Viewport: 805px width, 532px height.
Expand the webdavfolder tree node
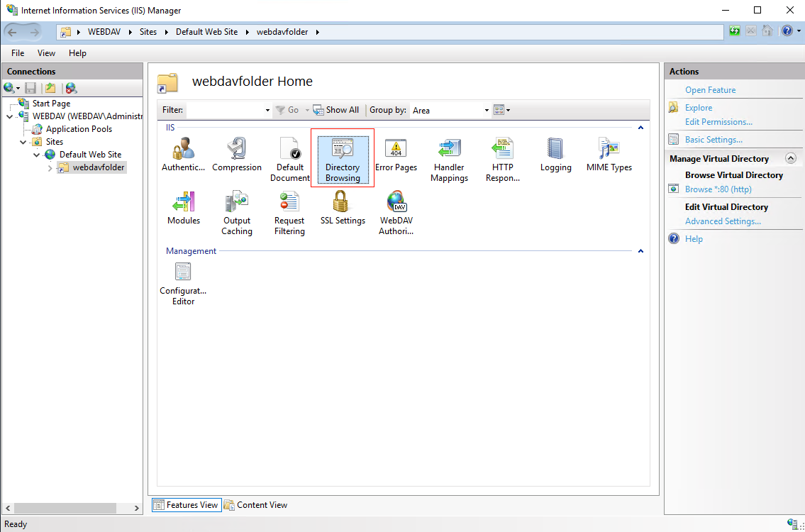click(50, 168)
